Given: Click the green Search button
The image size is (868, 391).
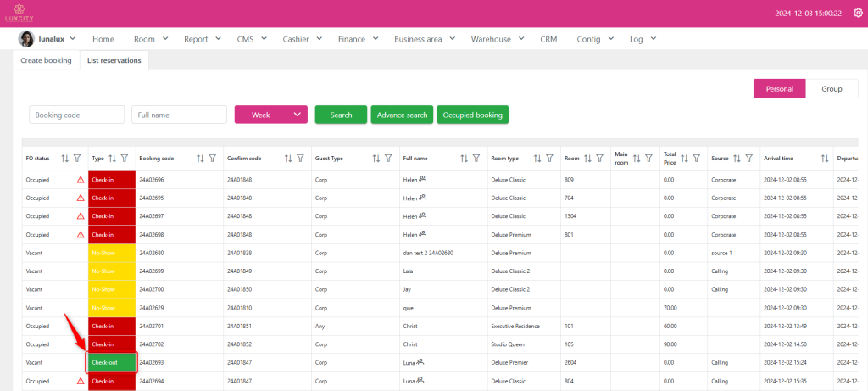Looking at the screenshot, I should point(341,115).
